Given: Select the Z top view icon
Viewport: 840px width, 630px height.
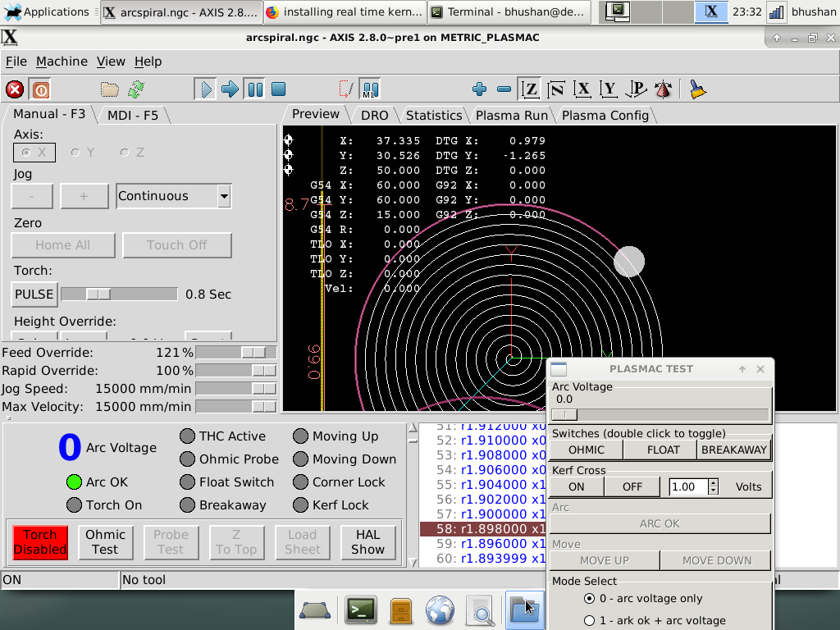Looking at the screenshot, I should [x=531, y=89].
